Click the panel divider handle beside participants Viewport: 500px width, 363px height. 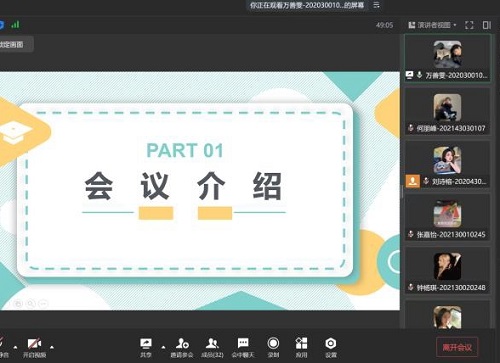(402, 192)
